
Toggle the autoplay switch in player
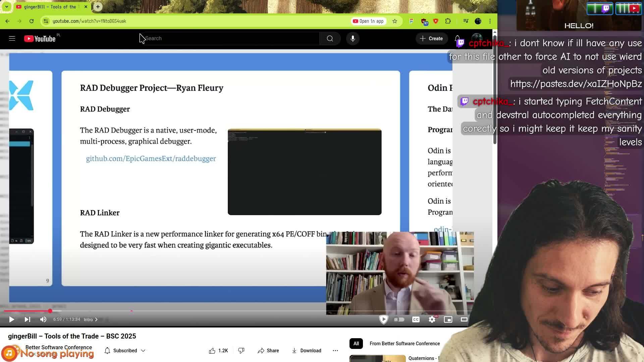click(399, 319)
